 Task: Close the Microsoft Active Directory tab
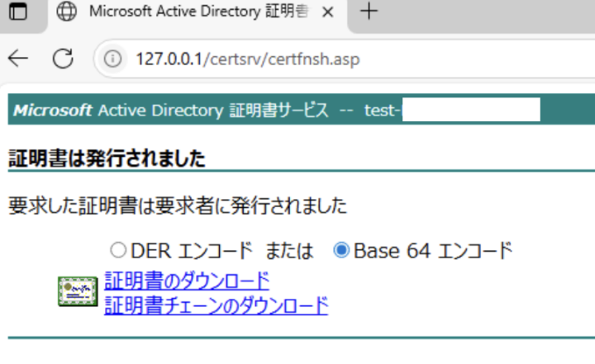pyautogui.click(x=327, y=12)
